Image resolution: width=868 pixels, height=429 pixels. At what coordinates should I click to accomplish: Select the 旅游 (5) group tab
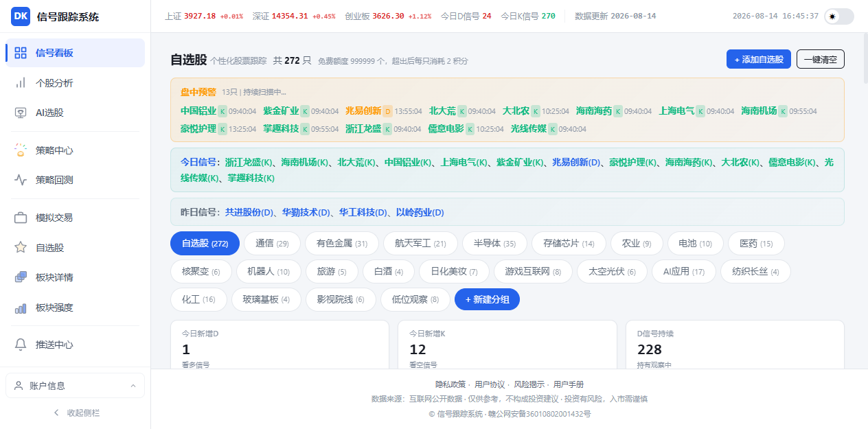click(332, 271)
